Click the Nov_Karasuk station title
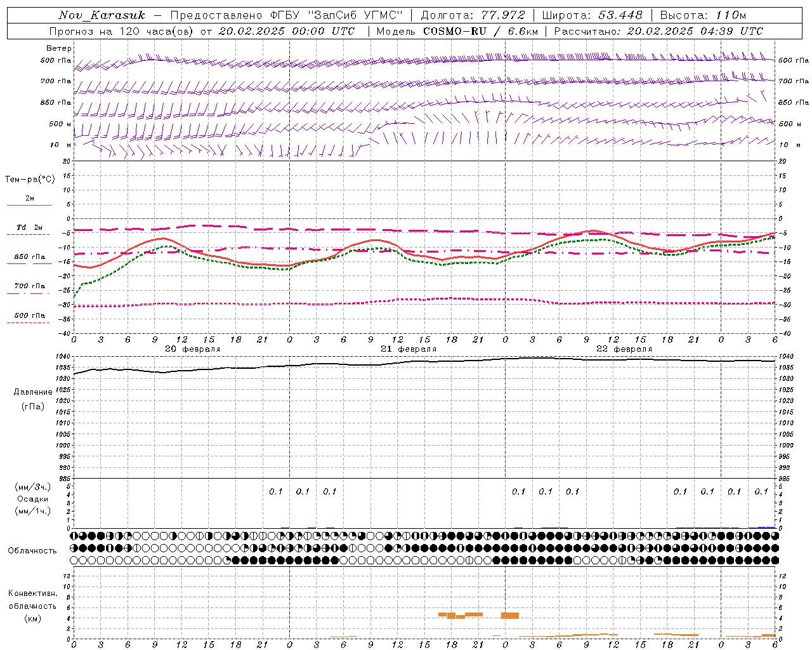Image resolution: width=812 pixels, height=650 pixels. tap(101, 15)
